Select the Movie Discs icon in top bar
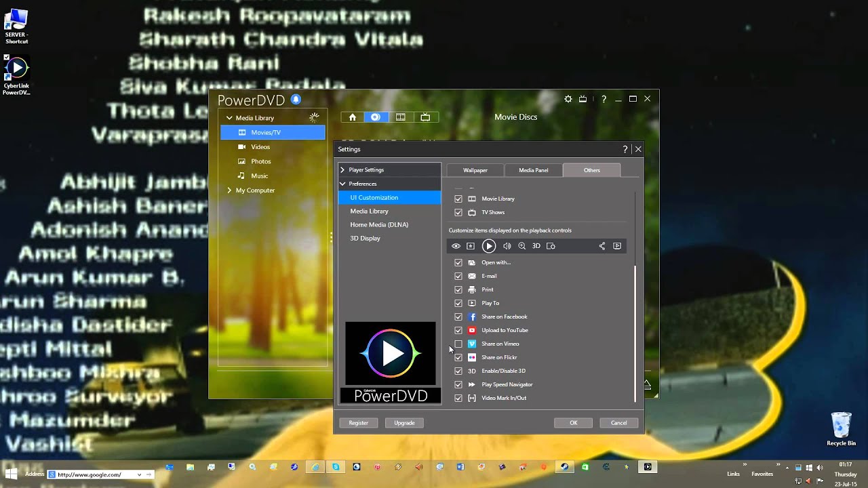868x488 pixels. tap(375, 117)
